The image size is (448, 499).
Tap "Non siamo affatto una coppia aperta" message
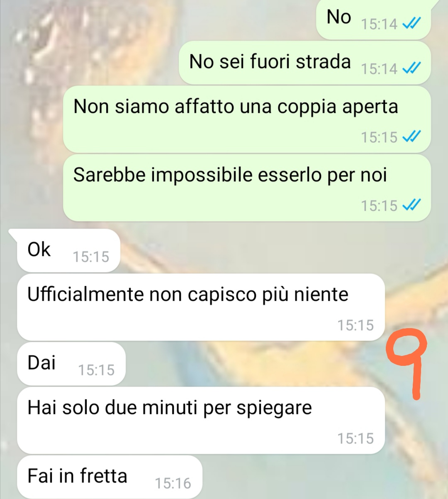[247, 119]
